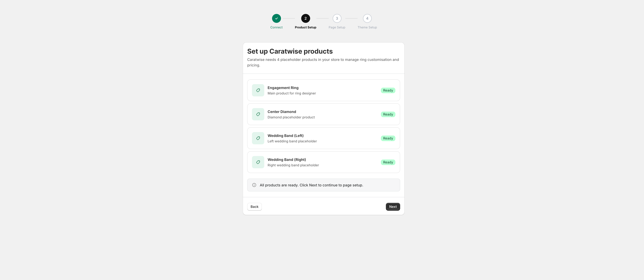Open the Connect step label
This screenshot has width=644, height=280.
(x=276, y=27)
